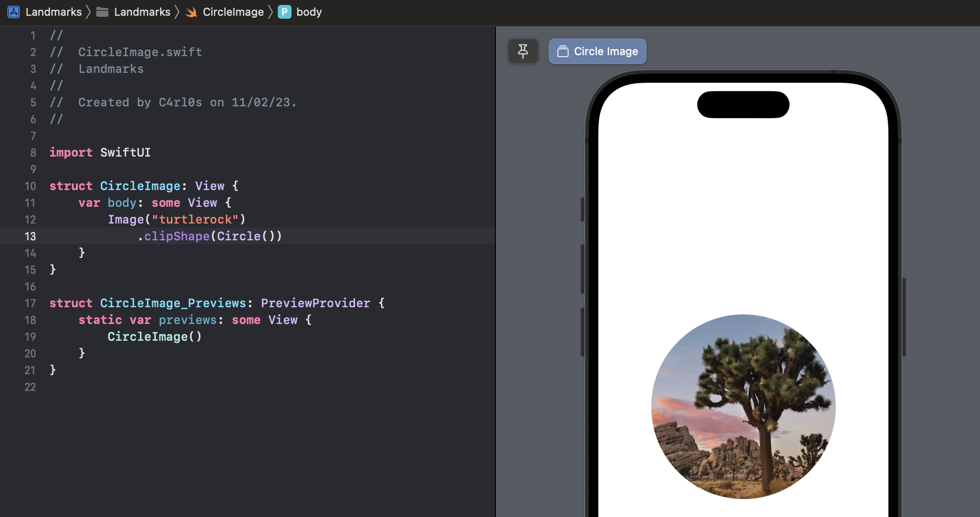Click "CircleImage()" call on line 19

155,337
